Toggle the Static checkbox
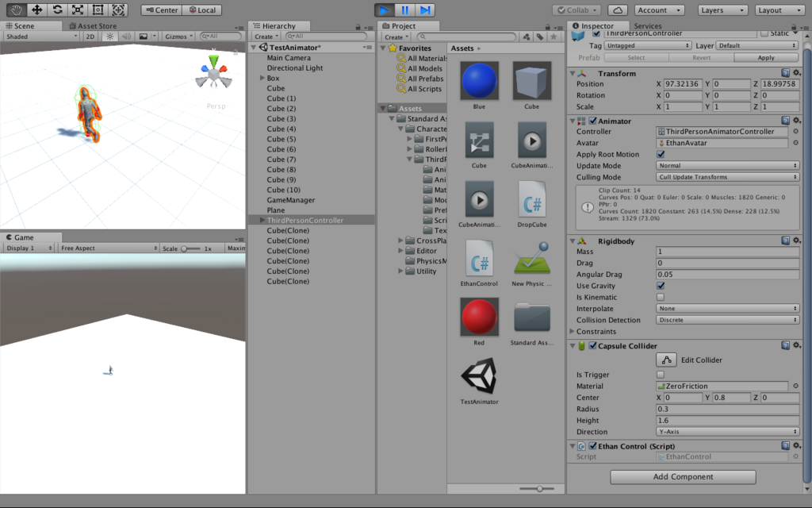 [x=764, y=33]
